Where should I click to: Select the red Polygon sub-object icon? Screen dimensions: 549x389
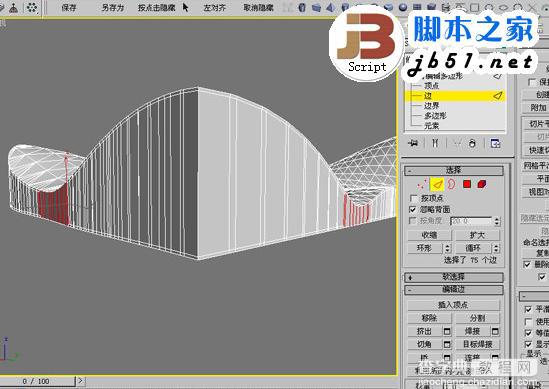(467, 183)
